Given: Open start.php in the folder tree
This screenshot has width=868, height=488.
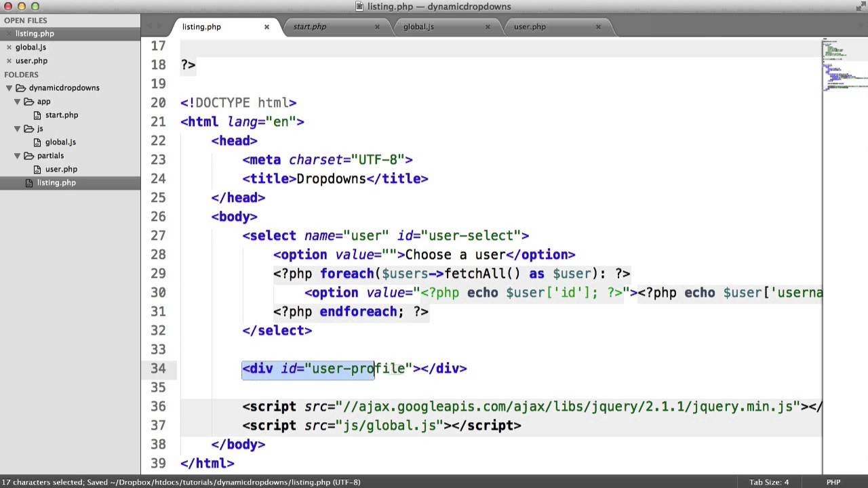Looking at the screenshot, I should click(62, 115).
